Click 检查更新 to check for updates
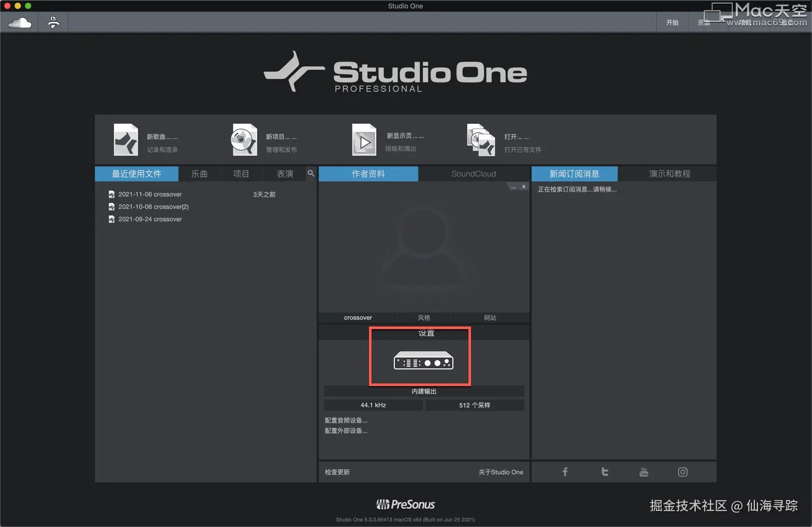This screenshot has height=527, width=812. tap(337, 472)
